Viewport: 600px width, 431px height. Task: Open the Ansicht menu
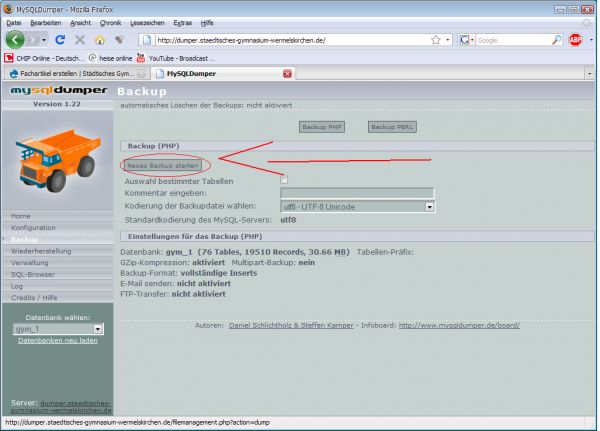pos(80,23)
